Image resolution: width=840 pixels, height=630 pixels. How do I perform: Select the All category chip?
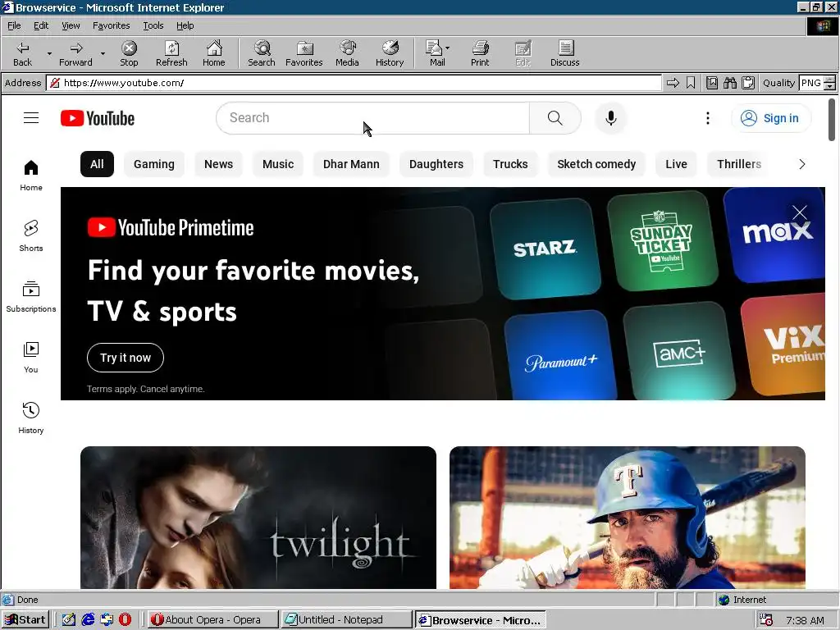97,164
